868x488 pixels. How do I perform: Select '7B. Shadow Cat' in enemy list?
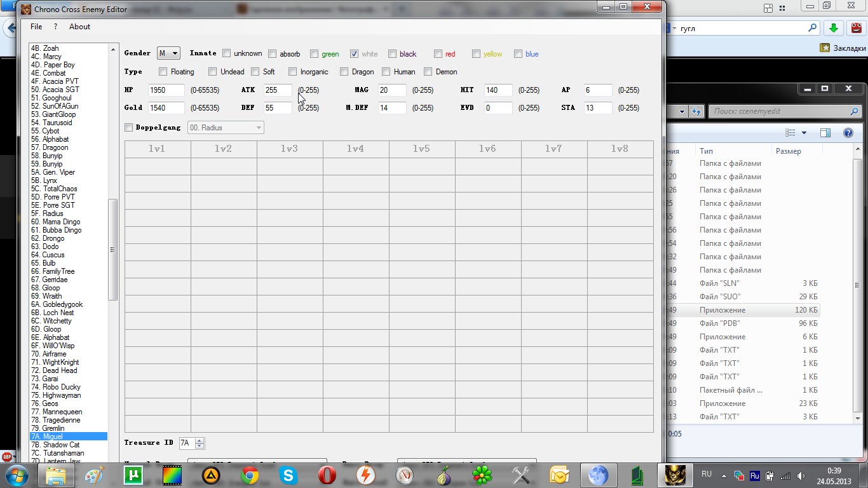point(61,445)
